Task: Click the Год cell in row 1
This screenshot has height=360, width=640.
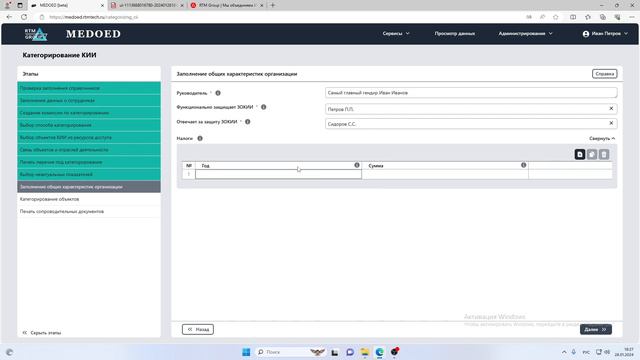Action: [x=278, y=174]
